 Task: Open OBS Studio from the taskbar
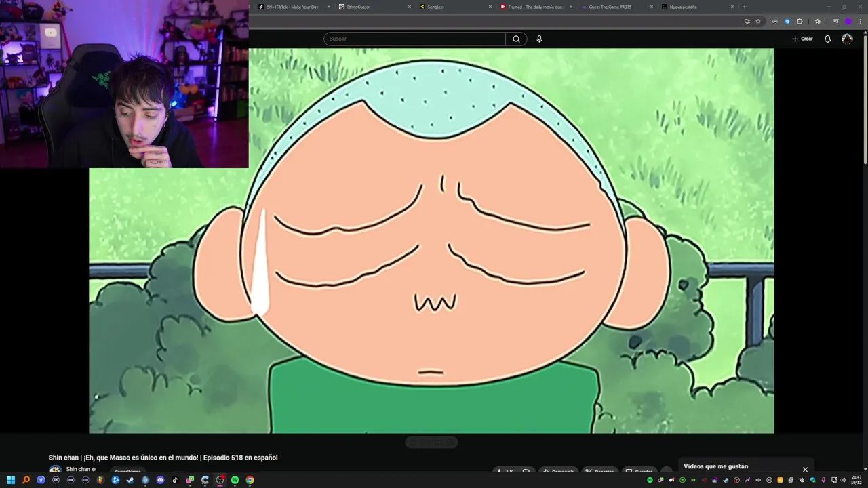click(x=220, y=480)
